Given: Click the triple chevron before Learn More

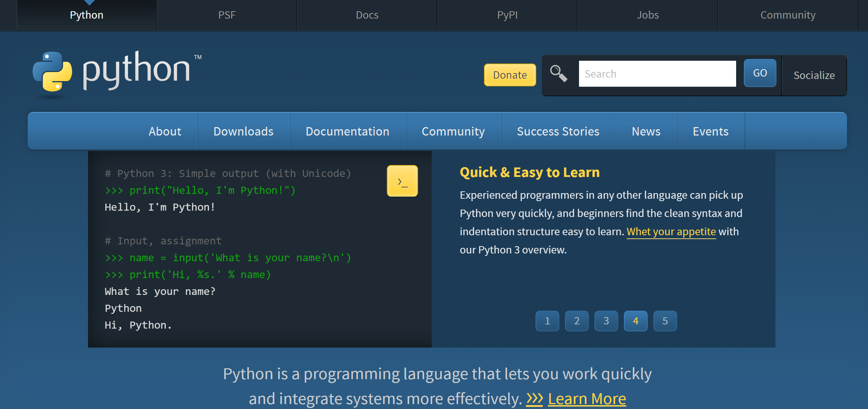Looking at the screenshot, I should (x=534, y=399).
